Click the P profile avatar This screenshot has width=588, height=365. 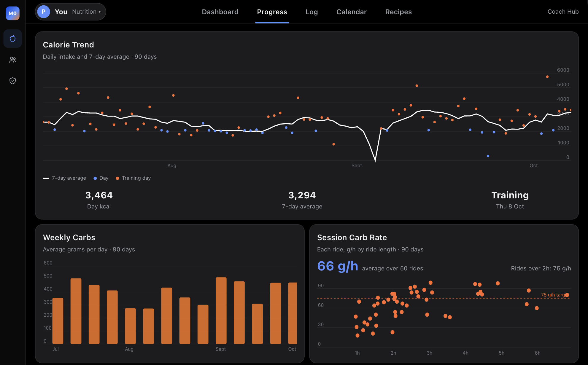pos(44,12)
